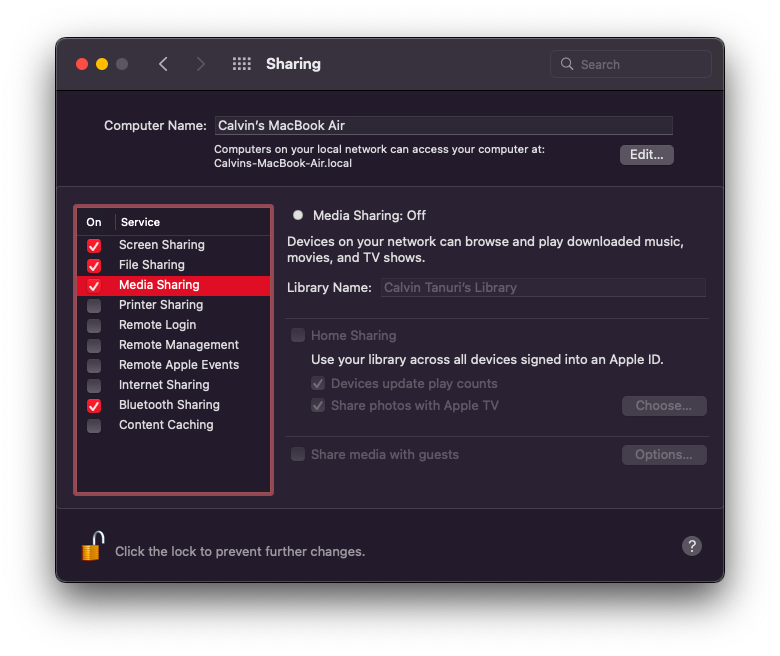This screenshot has height=656, width=780.
Task: Click the Options... button
Action: (x=664, y=455)
